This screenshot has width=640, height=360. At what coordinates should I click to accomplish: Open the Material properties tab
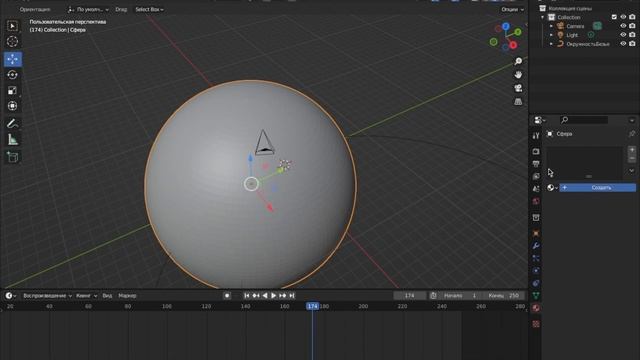[x=536, y=308]
